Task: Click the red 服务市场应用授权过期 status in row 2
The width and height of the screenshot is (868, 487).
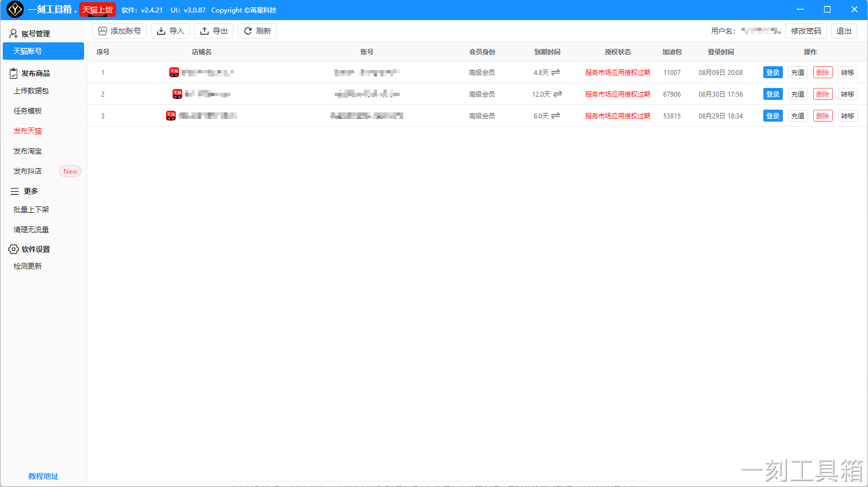Action: coord(618,94)
